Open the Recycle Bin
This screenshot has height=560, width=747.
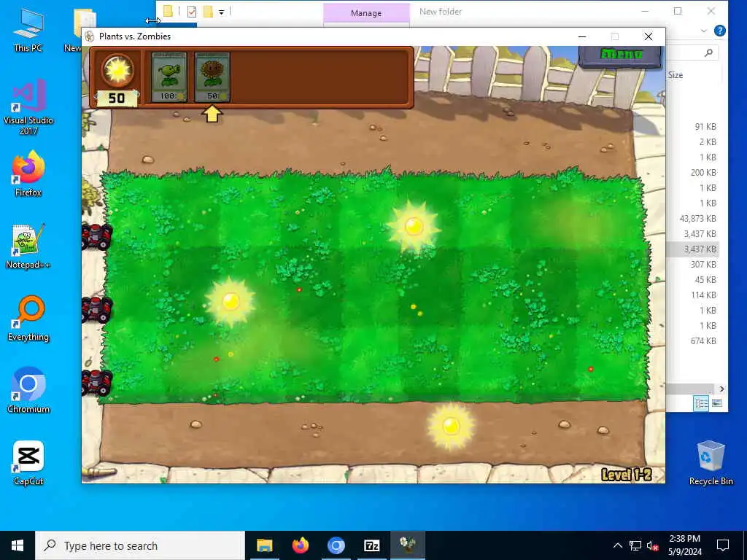[711, 463]
